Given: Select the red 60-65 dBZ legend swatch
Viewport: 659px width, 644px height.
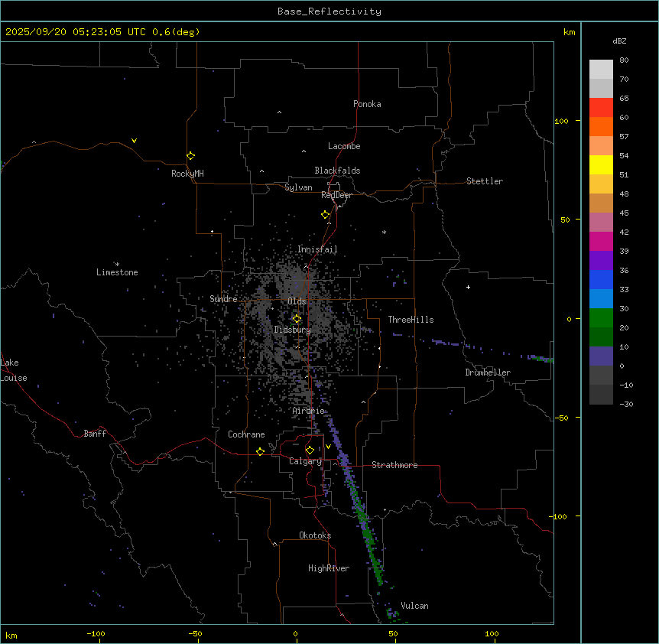Looking at the screenshot, I should click(601, 107).
